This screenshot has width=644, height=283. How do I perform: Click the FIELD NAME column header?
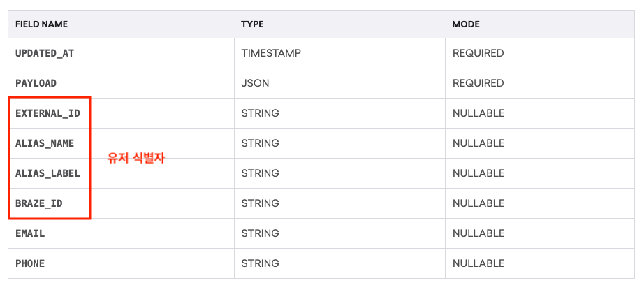tap(41, 24)
